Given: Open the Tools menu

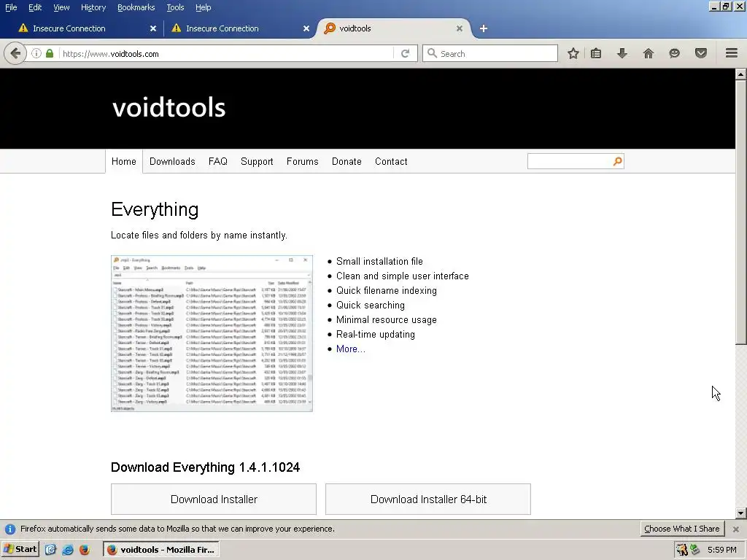Looking at the screenshot, I should coord(175,7).
